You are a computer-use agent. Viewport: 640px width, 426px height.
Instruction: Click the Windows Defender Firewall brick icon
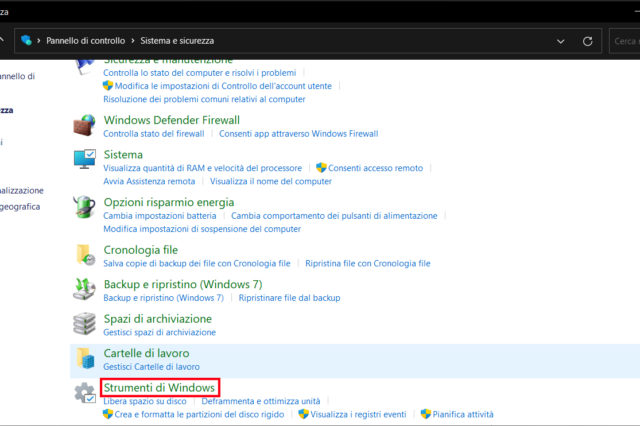(85, 125)
